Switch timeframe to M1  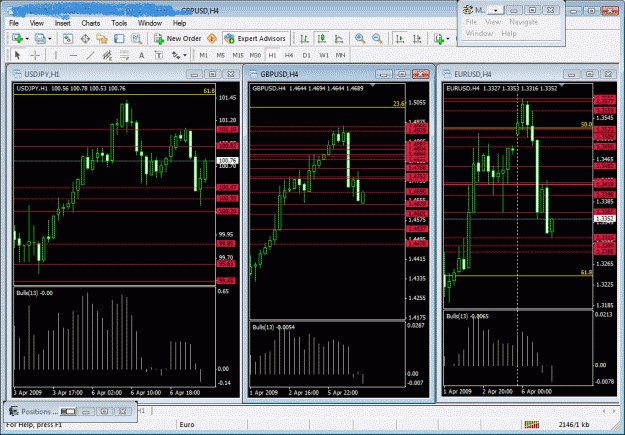coord(204,55)
